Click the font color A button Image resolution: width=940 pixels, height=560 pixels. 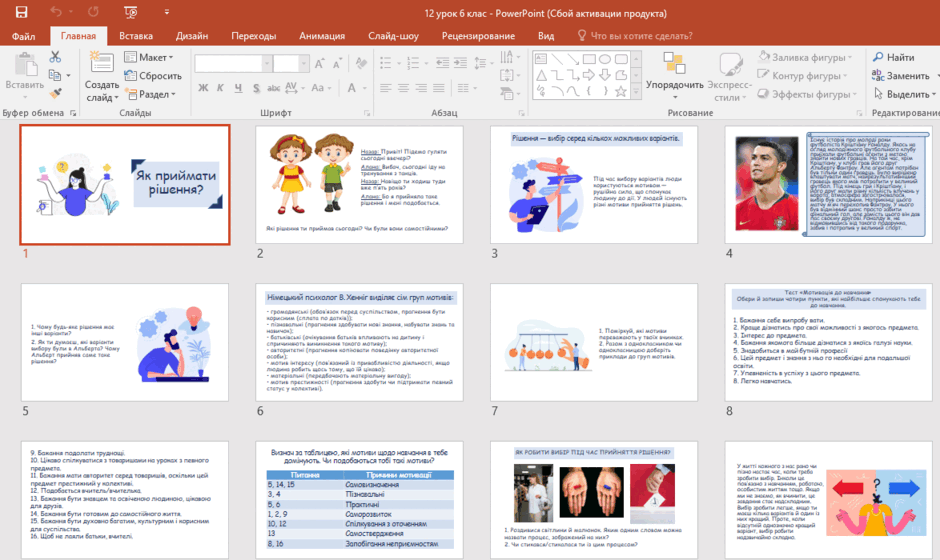pyautogui.click(x=351, y=88)
